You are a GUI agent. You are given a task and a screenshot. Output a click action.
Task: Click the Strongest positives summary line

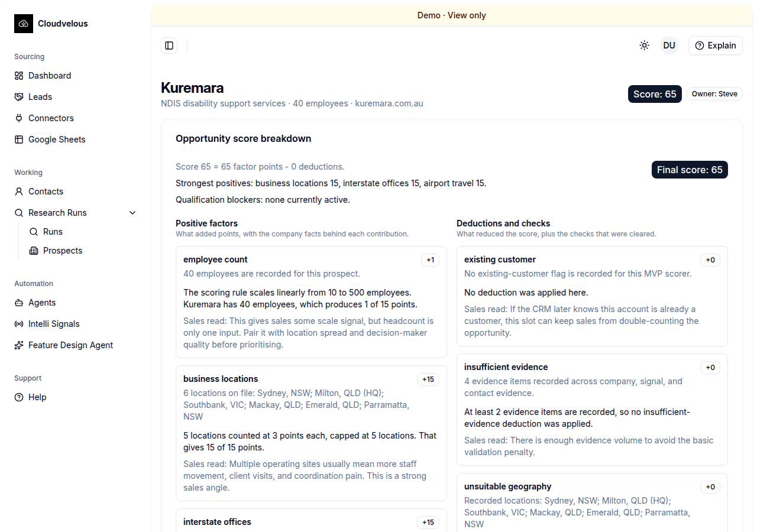pos(331,183)
